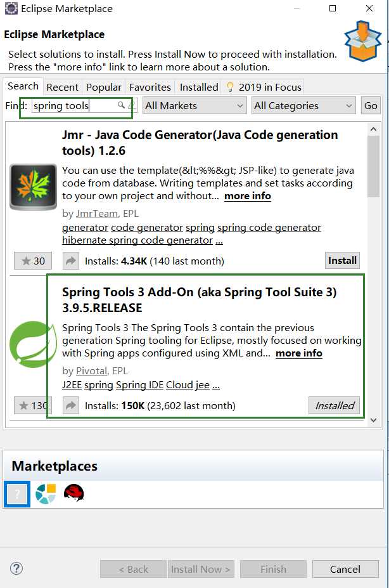Viewport: 389px width, 588px height.
Task: Select the Eclipse Marketplace catalog icon
Action: click(46, 493)
